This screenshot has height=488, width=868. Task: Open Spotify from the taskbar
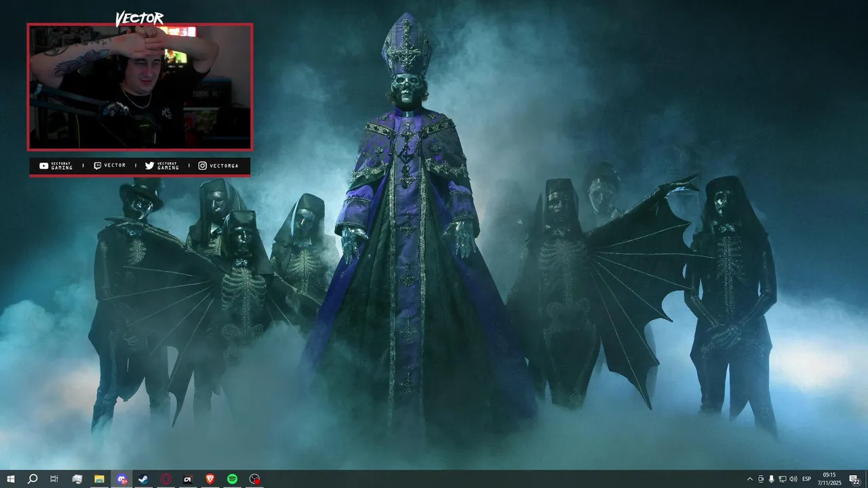[232, 479]
